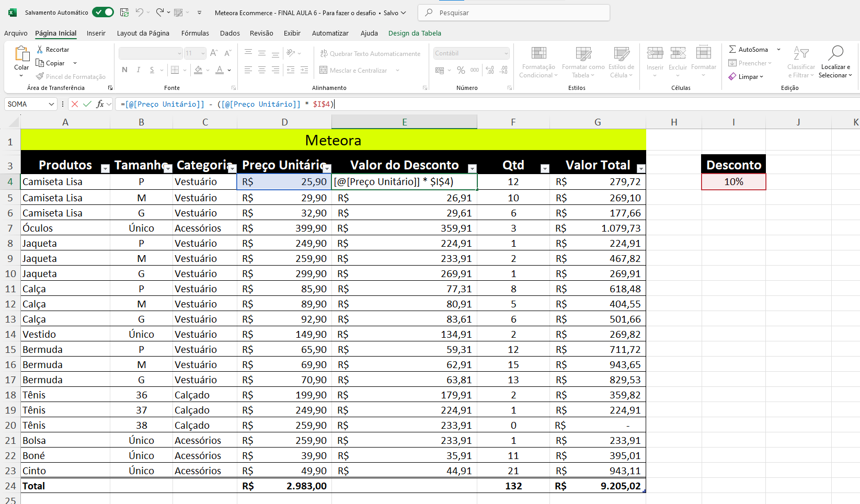Click the align right icon
860x504 pixels.
coord(276,70)
